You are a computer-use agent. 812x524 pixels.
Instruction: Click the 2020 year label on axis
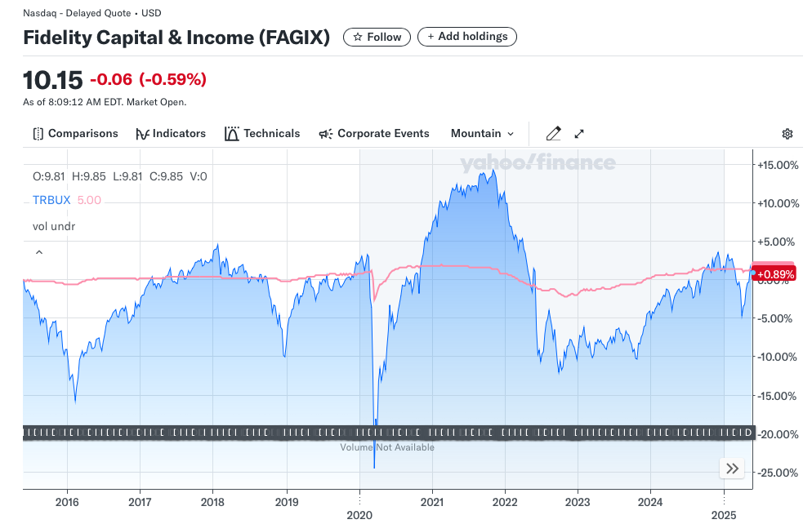(x=359, y=515)
